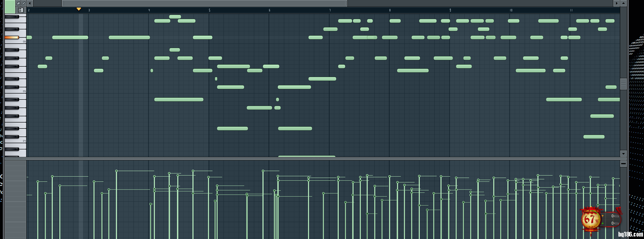Click the green note color swatch
644x239 pixels.
point(10,7)
